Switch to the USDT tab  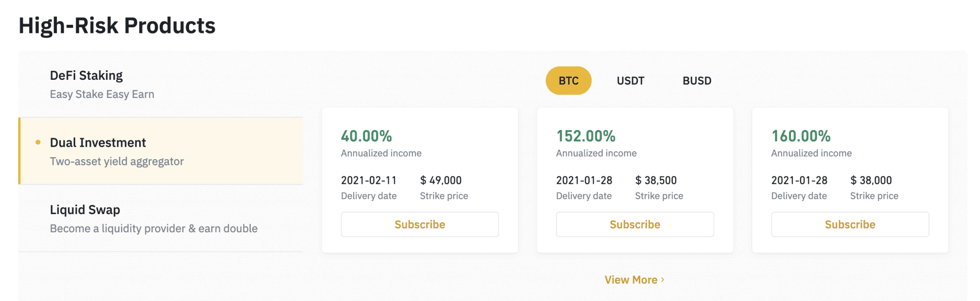click(631, 81)
